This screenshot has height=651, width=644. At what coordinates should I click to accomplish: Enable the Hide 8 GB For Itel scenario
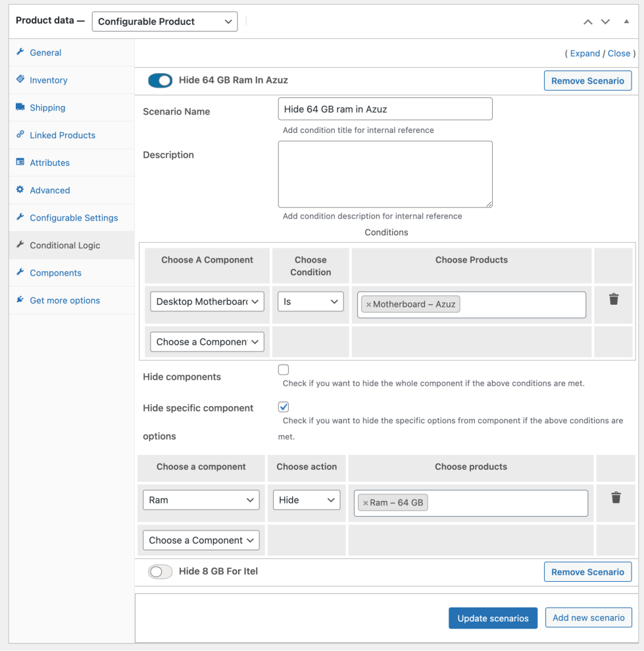160,572
